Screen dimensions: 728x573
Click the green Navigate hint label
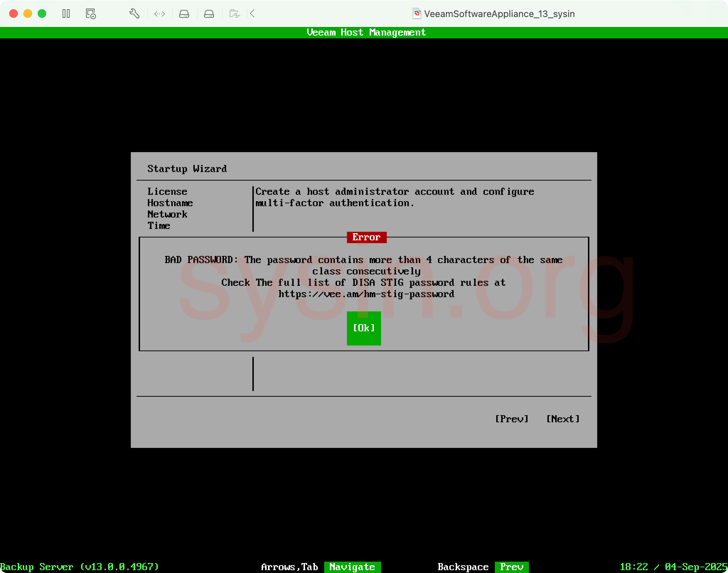point(352,567)
